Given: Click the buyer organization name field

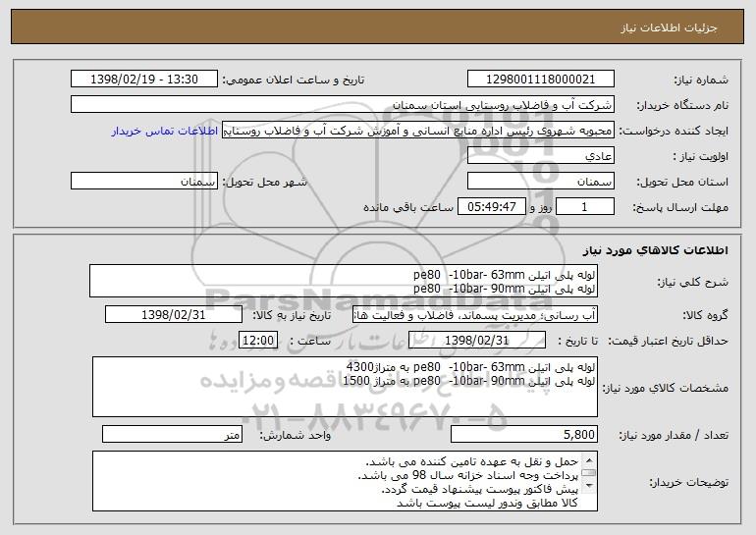Looking at the screenshot, I should point(343,105).
